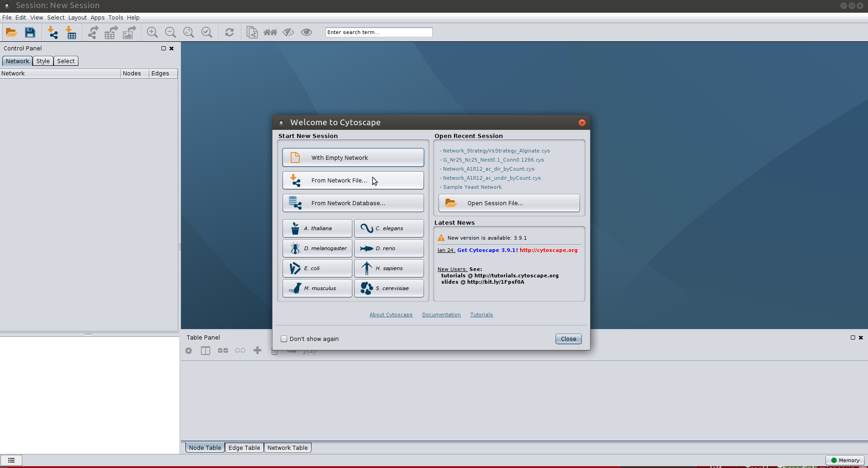Open the Apps menu

(98, 18)
